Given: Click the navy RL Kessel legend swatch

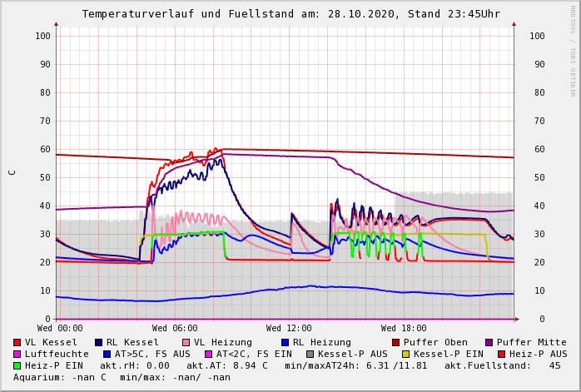Looking at the screenshot, I should pos(98,343).
